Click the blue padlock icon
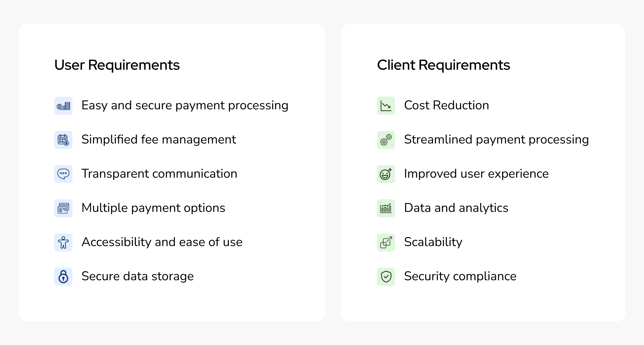The width and height of the screenshot is (644, 345). (x=63, y=277)
